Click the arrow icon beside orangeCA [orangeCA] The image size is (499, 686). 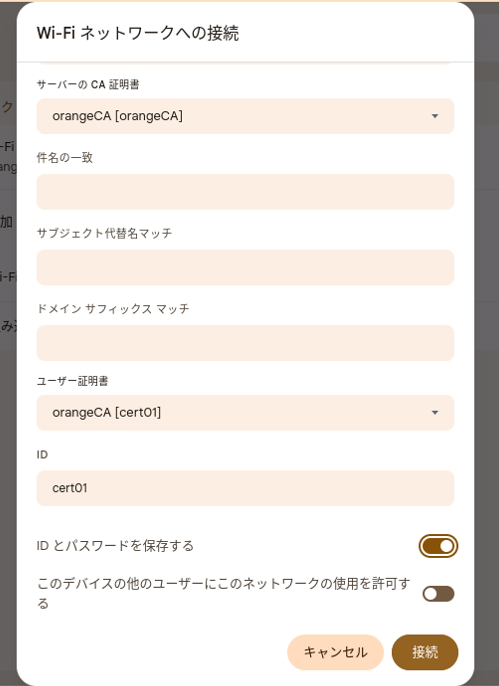coord(435,116)
